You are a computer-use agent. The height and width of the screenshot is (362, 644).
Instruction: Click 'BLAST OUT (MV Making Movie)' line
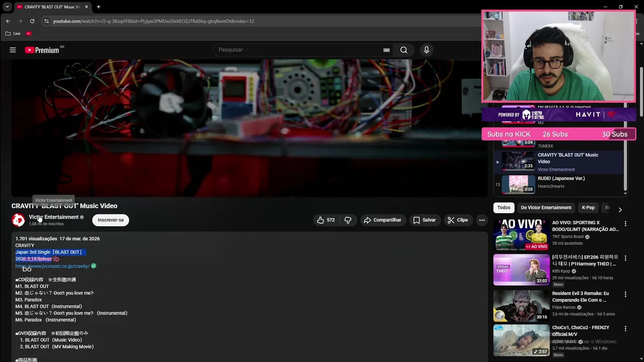[x=57, y=347]
